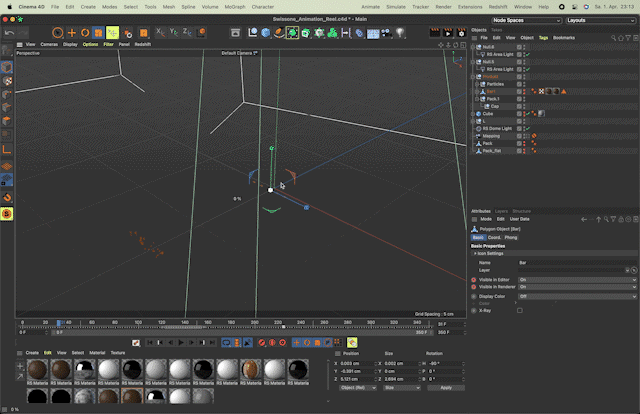Screen dimensions: 640x414
Task: Activate the Rotate tool
Action: click(x=85, y=33)
